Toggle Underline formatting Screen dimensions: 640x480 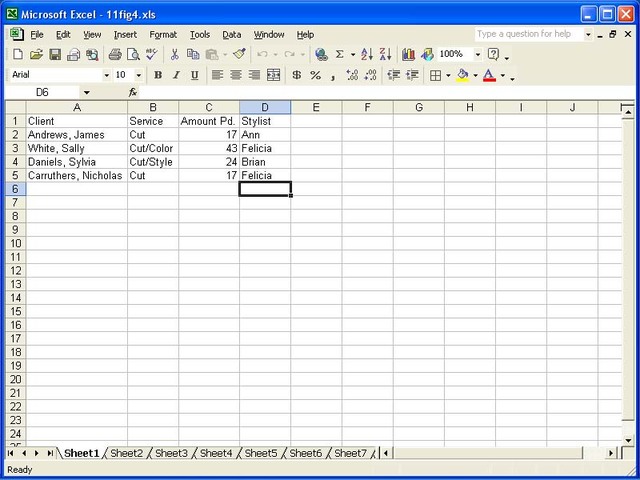click(x=195, y=75)
